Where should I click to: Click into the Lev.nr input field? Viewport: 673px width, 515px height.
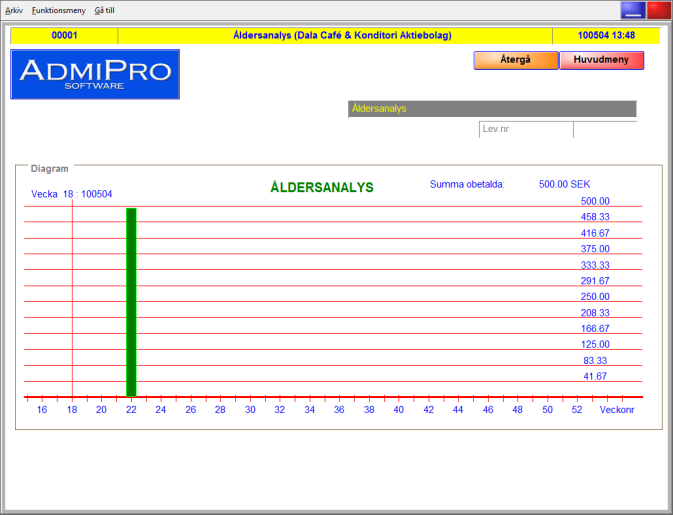coord(526,129)
